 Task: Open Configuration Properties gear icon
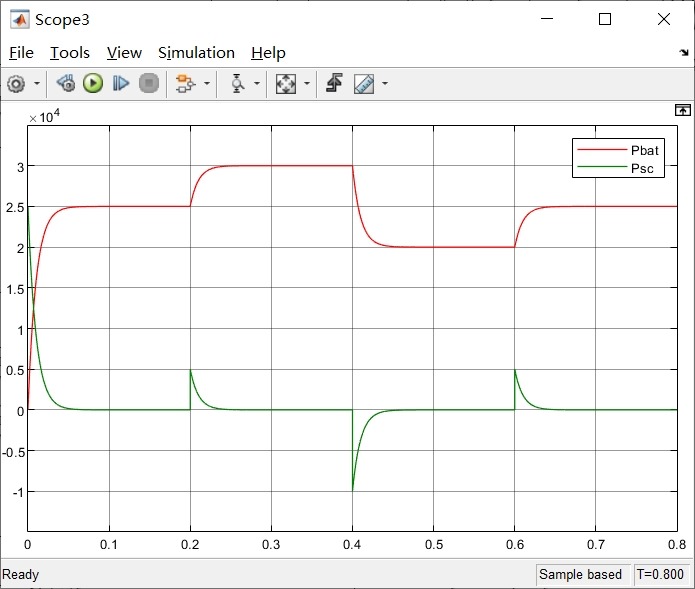16,84
